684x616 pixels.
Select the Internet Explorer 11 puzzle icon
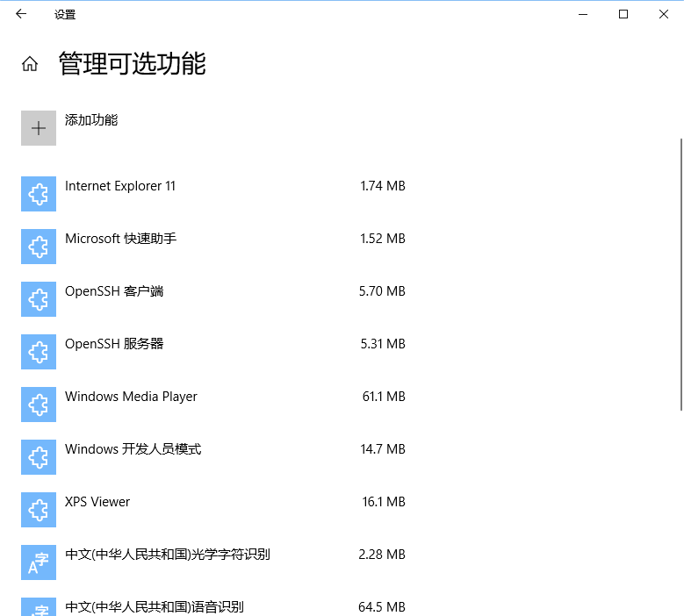click(39, 194)
